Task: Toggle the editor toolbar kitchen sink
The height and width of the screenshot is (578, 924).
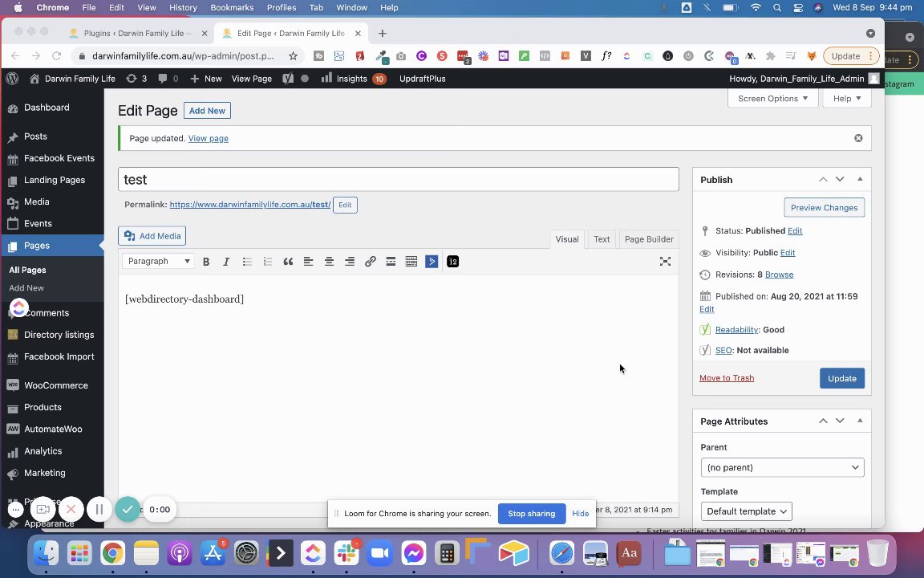Action: point(411,261)
